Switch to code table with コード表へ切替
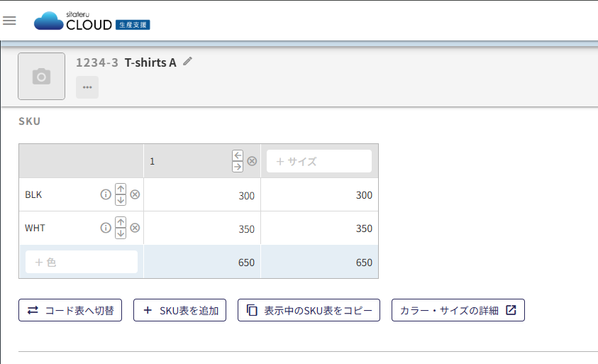Viewport: 598px width, 364px height. point(70,310)
